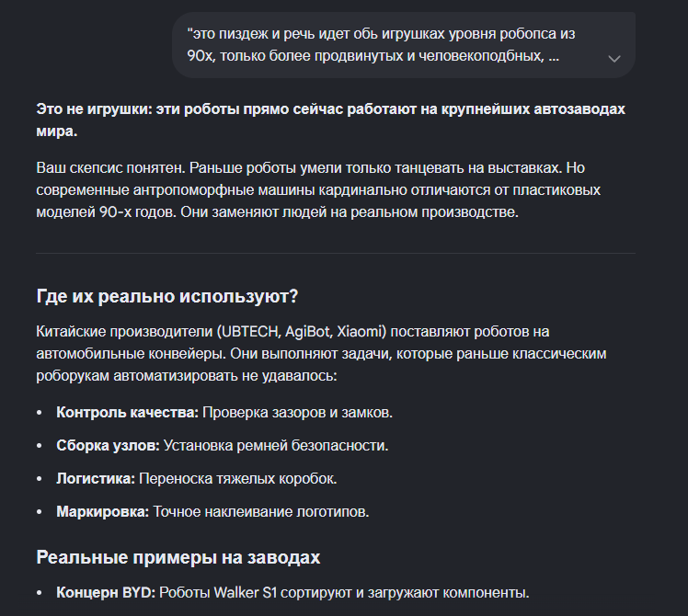Click the Xiaomi manufacturer name
Screen dimensions: 688x616
[x=359, y=332]
